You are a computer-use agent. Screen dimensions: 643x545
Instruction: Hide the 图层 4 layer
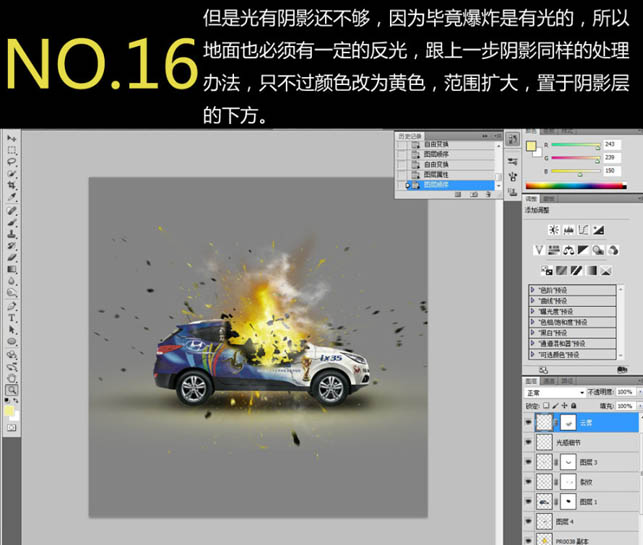pyautogui.click(x=529, y=521)
